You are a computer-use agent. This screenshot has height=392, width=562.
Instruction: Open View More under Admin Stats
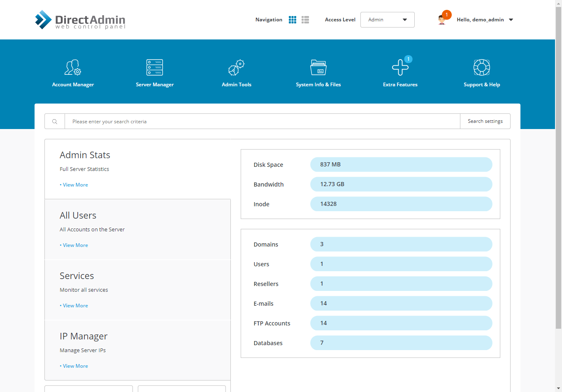[x=75, y=185]
